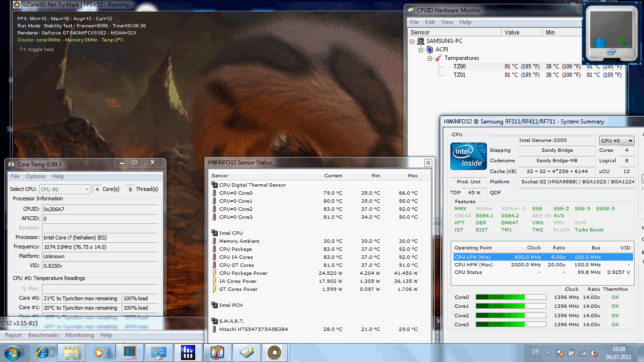
Task: Open the Options menu in Core Temp
Action: 36,176
